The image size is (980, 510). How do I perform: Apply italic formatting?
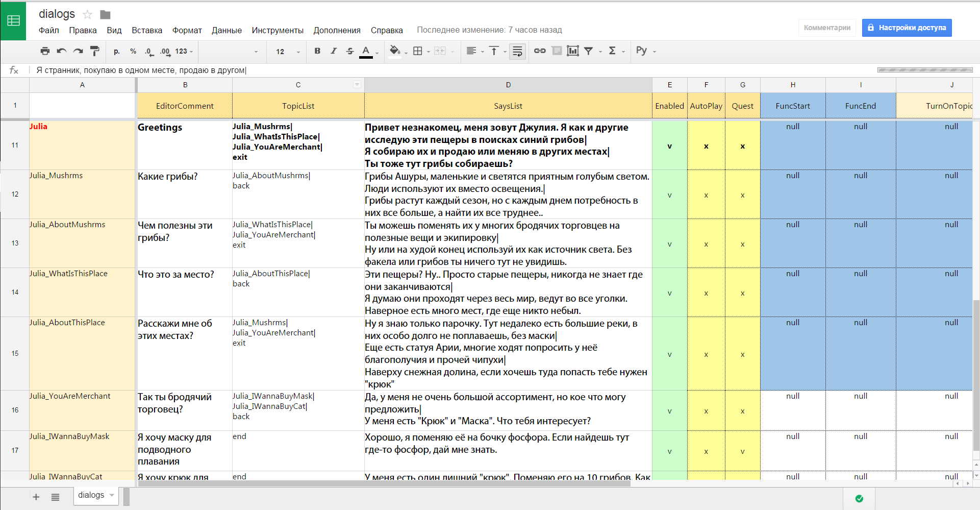pos(334,51)
